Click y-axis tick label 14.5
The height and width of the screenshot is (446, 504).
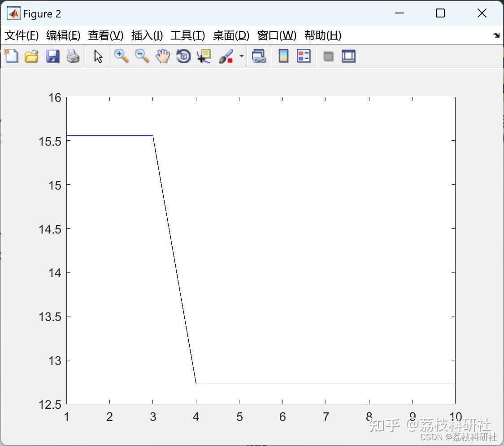pos(50,229)
